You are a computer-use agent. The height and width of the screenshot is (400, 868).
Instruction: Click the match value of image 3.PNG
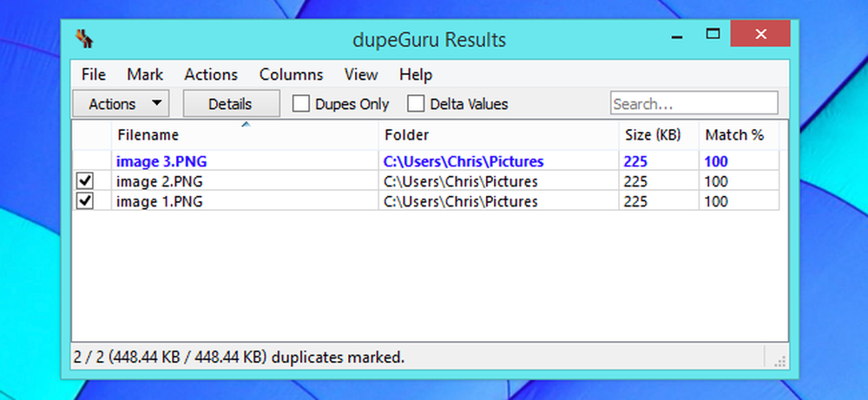[x=716, y=161]
